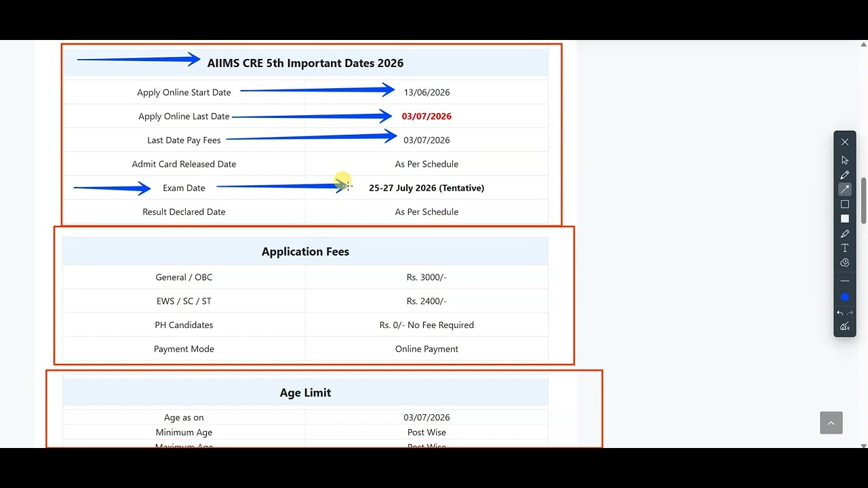Click the vertical page scrollbar thumb
The width and height of the screenshot is (868, 488).
(x=863, y=201)
